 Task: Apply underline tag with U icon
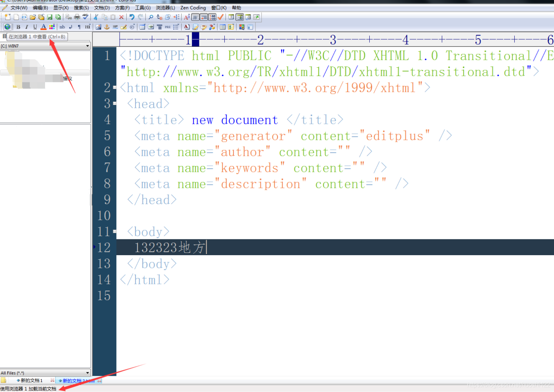click(x=35, y=27)
